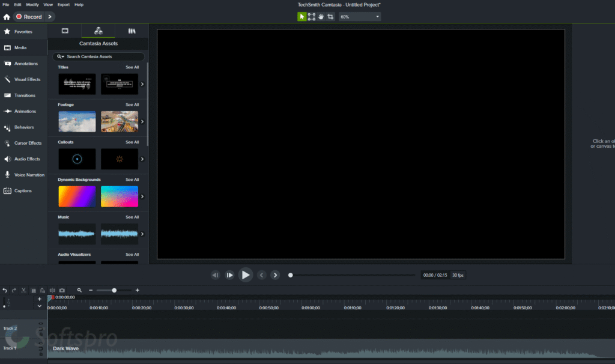The width and height of the screenshot is (615, 364).
Task: Click the timeline zoom slider handle
Action: 114,290
